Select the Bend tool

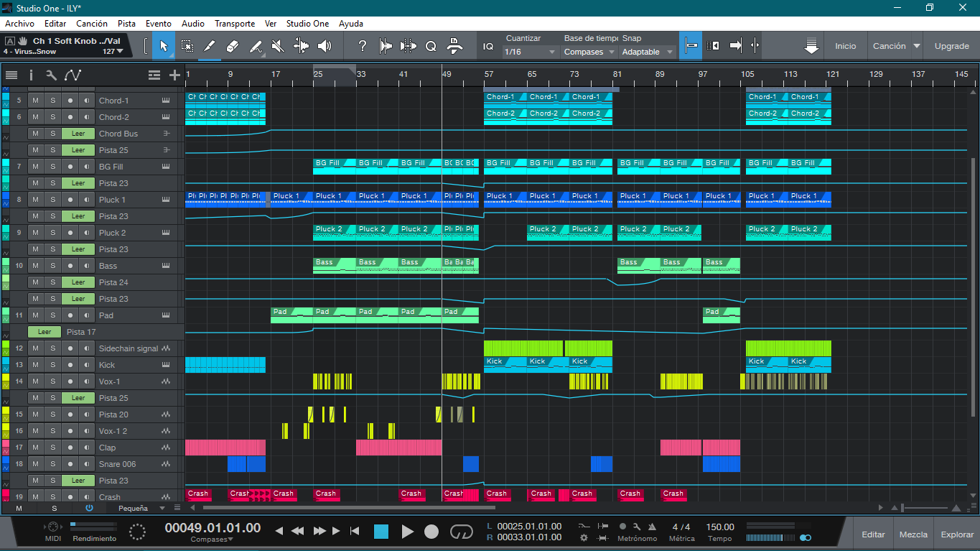[302, 46]
